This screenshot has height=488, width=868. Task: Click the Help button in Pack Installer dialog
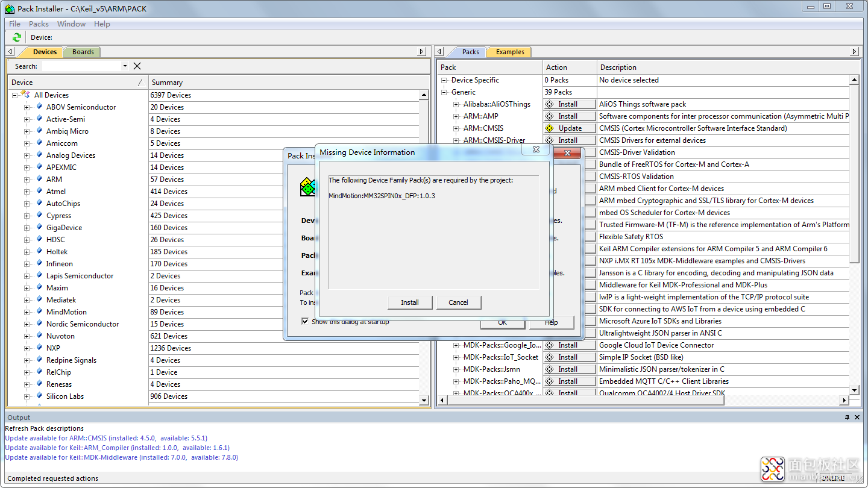click(551, 322)
